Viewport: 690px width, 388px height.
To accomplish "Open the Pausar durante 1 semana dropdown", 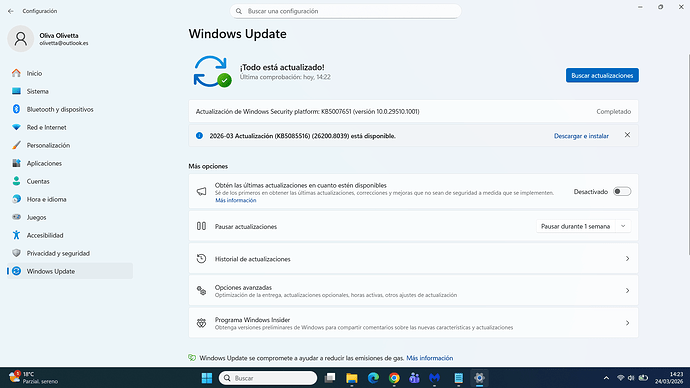I will click(x=583, y=226).
